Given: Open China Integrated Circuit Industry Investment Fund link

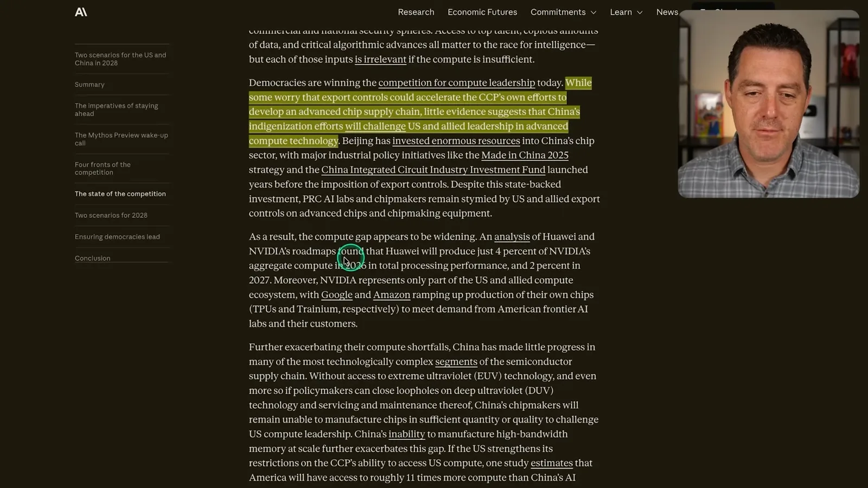Looking at the screenshot, I should pos(433,170).
